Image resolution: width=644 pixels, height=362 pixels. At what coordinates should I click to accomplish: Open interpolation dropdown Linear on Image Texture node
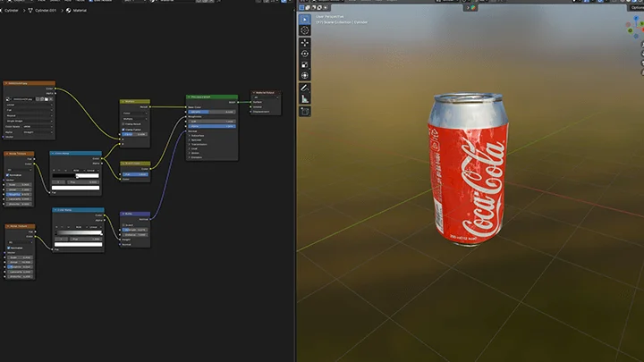coord(30,105)
